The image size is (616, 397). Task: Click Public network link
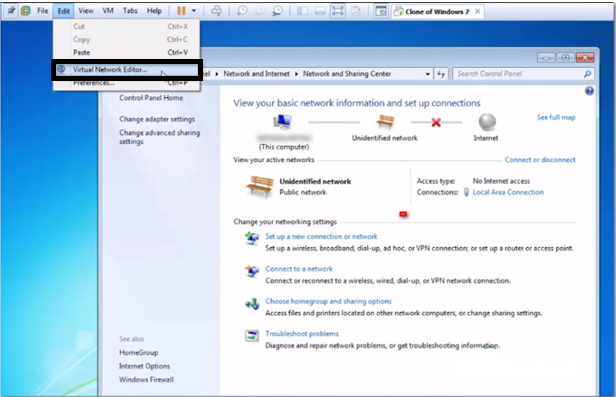[302, 192]
